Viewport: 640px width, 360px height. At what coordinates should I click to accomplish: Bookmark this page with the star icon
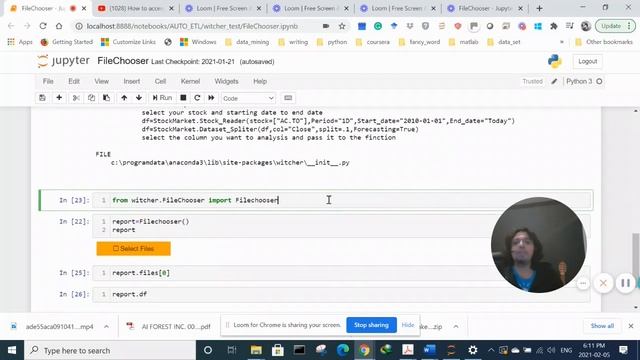coord(342,26)
